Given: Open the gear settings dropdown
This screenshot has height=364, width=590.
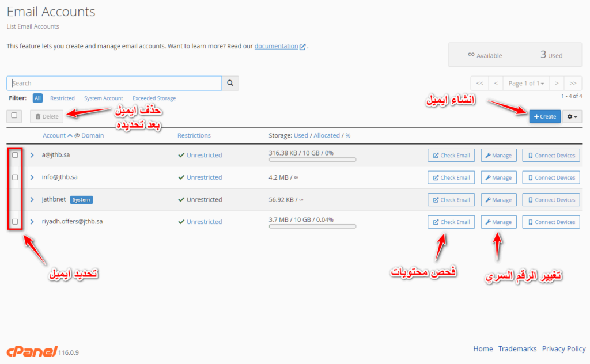Looking at the screenshot, I should coord(573,116).
